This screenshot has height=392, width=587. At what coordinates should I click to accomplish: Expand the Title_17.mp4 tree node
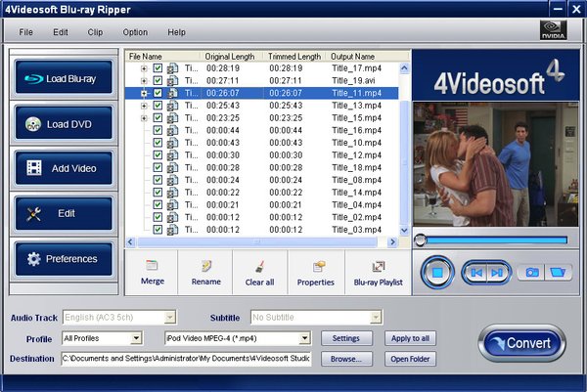point(144,68)
